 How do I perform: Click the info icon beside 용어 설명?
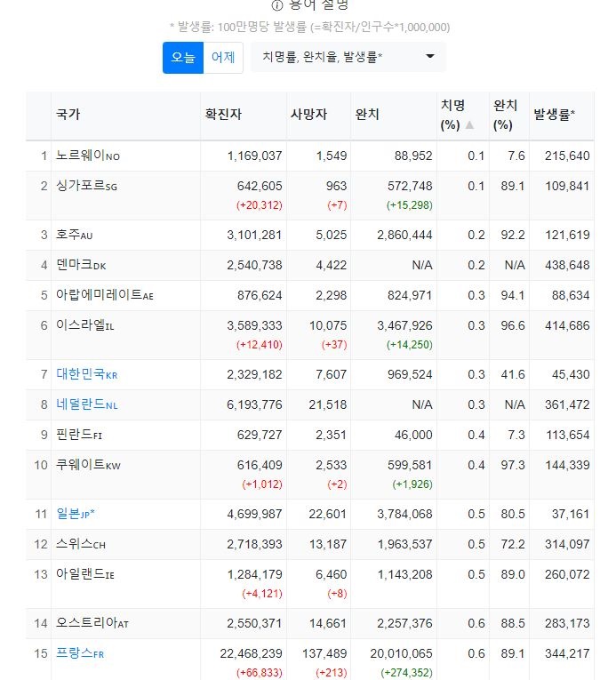(276, 5)
